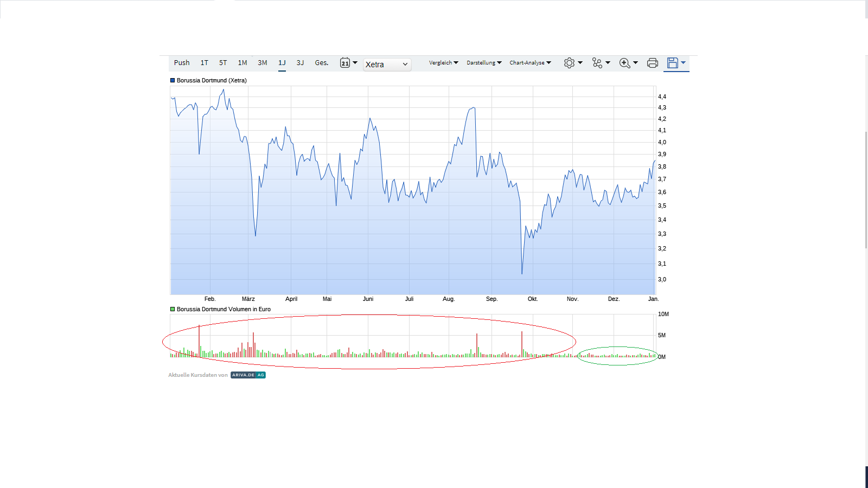Open the zoom magnifier menu
The height and width of the screenshot is (488, 868).
[x=628, y=63]
